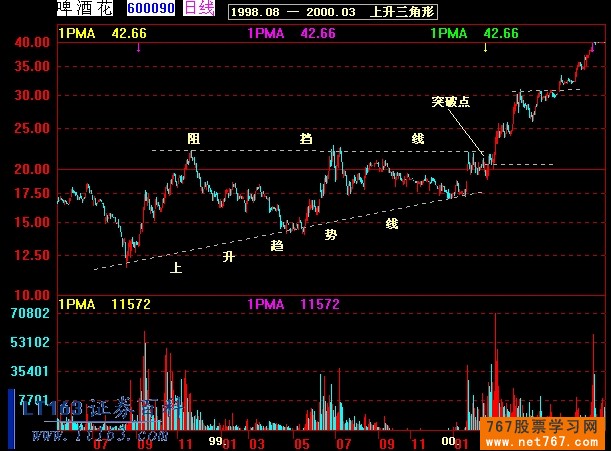Click the 40.00 price axis label
The height and width of the screenshot is (451, 611).
(32, 42)
